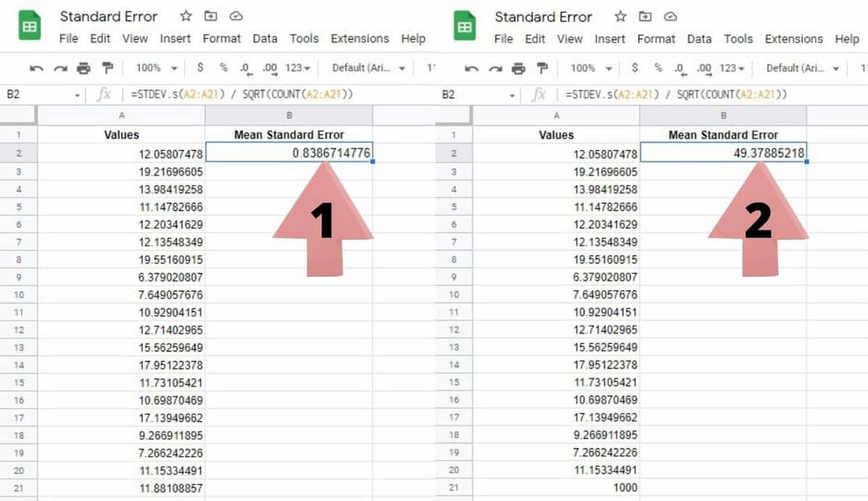Select the column B header in the left spreadsheet

pyautogui.click(x=289, y=116)
